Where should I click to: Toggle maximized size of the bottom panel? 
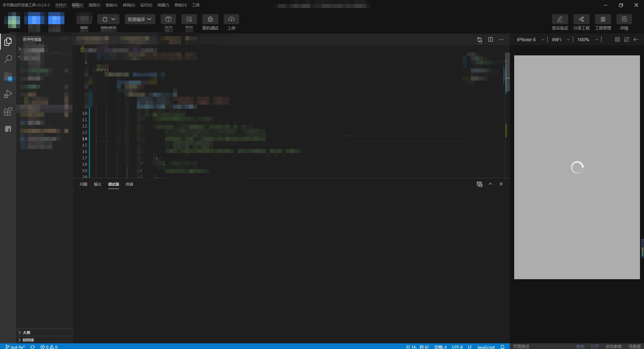(x=490, y=184)
